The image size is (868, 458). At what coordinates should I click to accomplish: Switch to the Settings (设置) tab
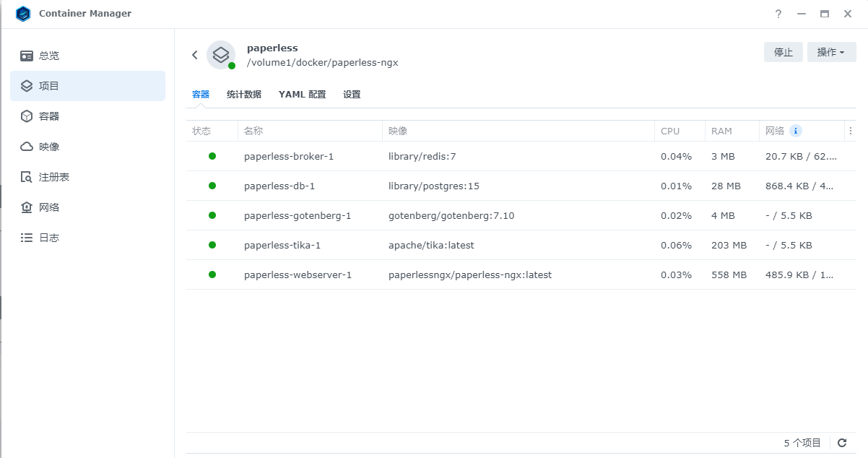coord(352,95)
